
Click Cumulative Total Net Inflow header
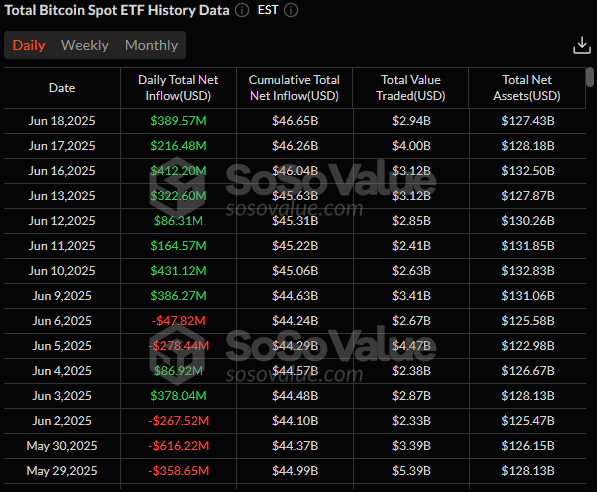(294, 88)
